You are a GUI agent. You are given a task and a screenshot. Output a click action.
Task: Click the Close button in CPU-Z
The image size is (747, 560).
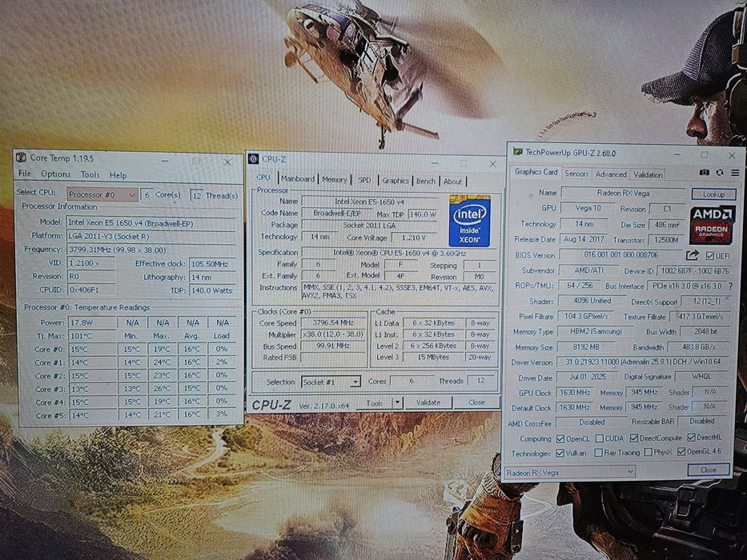click(476, 402)
